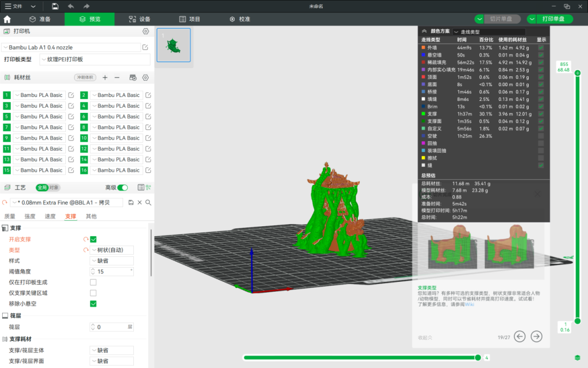Click the top handle of layer slider
The height and width of the screenshot is (368, 588).
[x=578, y=73]
